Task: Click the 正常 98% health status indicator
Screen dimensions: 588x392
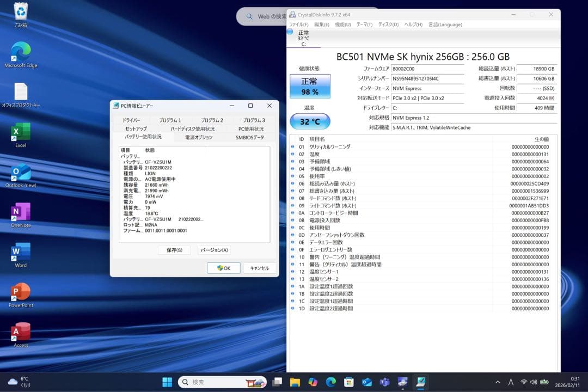Action: coord(310,87)
